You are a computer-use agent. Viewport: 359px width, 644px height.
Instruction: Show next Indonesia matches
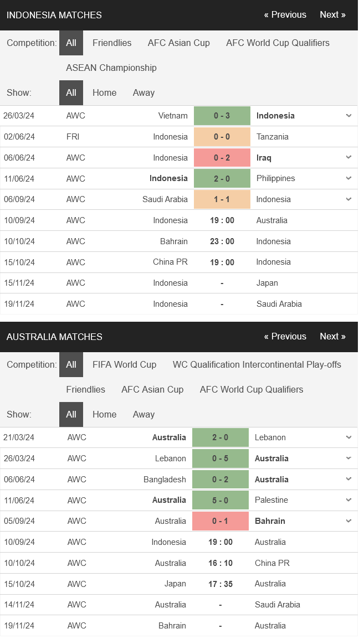[332, 15]
